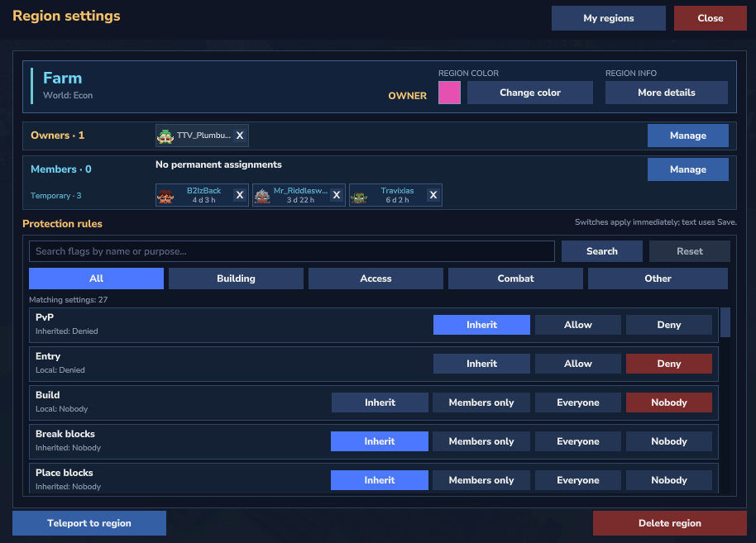
Task: Set Build flag to Nobody
Action: click(669, 402)
